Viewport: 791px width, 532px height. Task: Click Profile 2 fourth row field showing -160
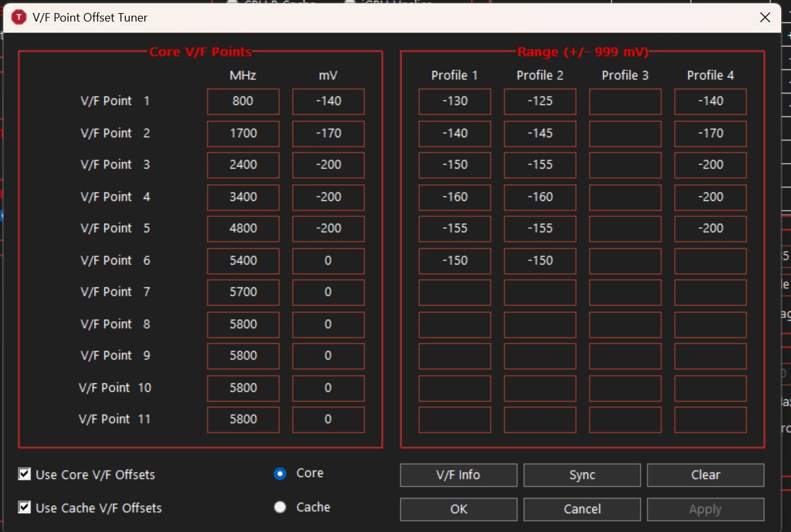pos(540,196)
